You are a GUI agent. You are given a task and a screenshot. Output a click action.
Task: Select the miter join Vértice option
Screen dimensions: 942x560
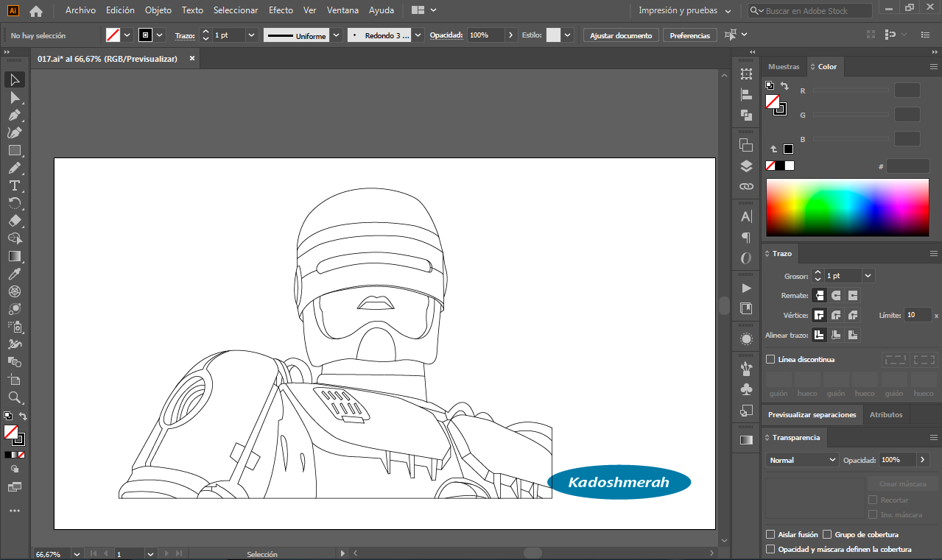tap(819, 315)
